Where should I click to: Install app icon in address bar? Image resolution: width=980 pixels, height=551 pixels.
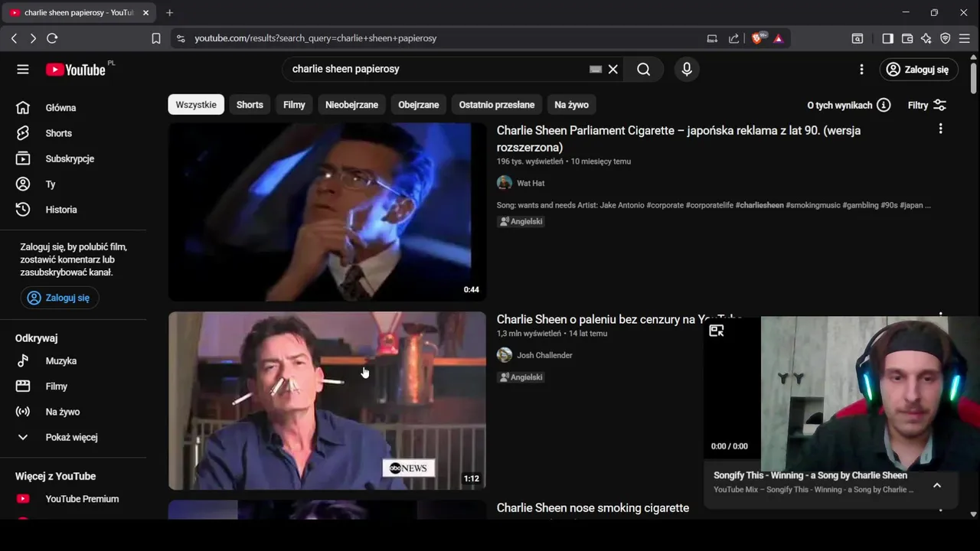click(712, 38)
